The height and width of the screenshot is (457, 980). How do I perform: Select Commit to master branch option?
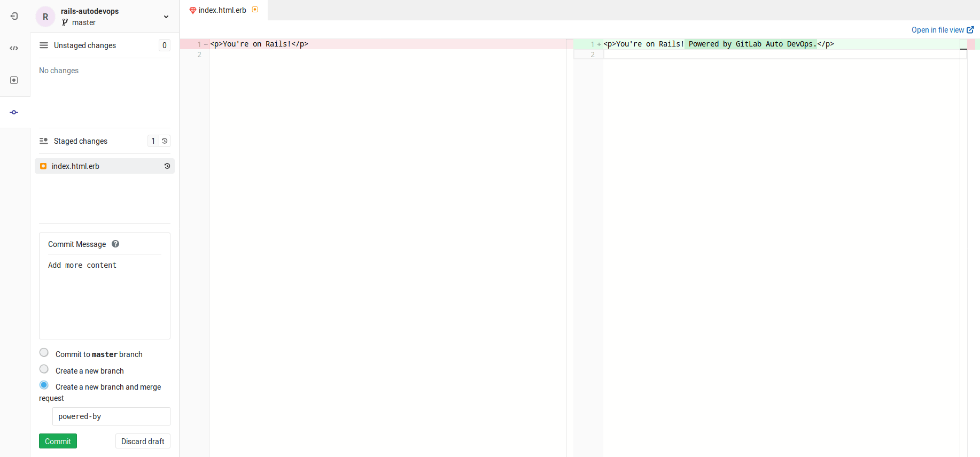[44, 353]
